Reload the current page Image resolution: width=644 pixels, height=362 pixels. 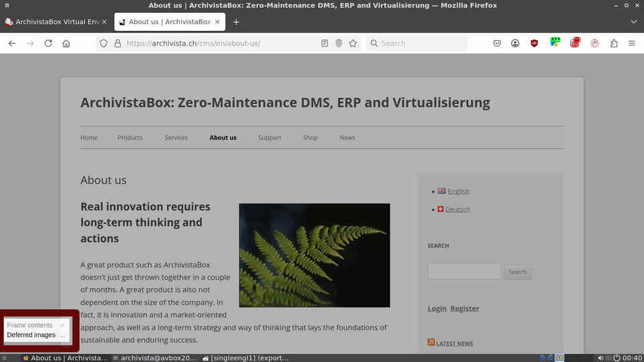point(48,43)
